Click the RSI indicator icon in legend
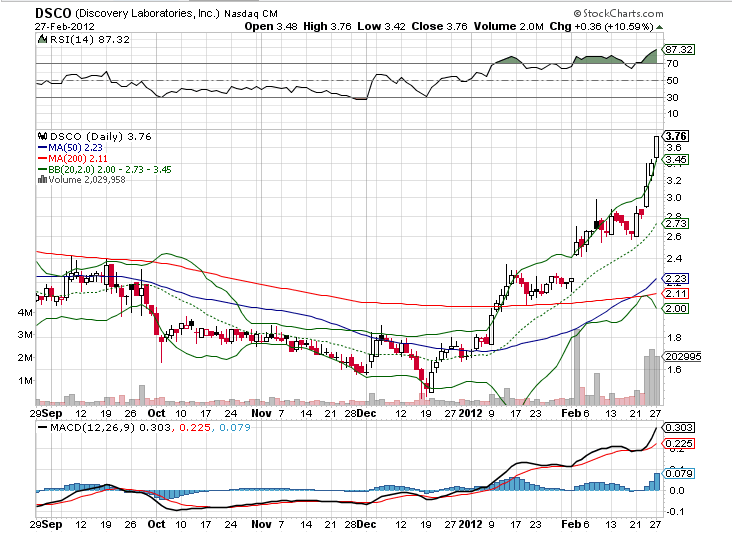Screen dimensions: 732x537 click(x=42, y=39)
